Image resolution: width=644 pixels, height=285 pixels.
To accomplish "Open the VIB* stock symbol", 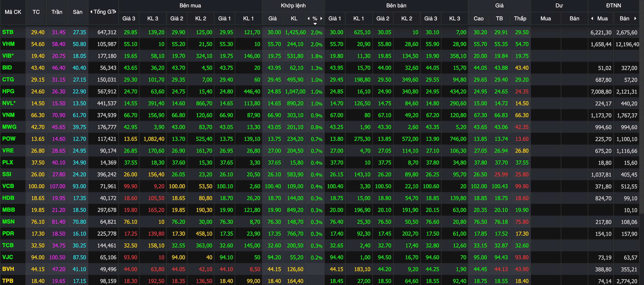I will (8, 56).
